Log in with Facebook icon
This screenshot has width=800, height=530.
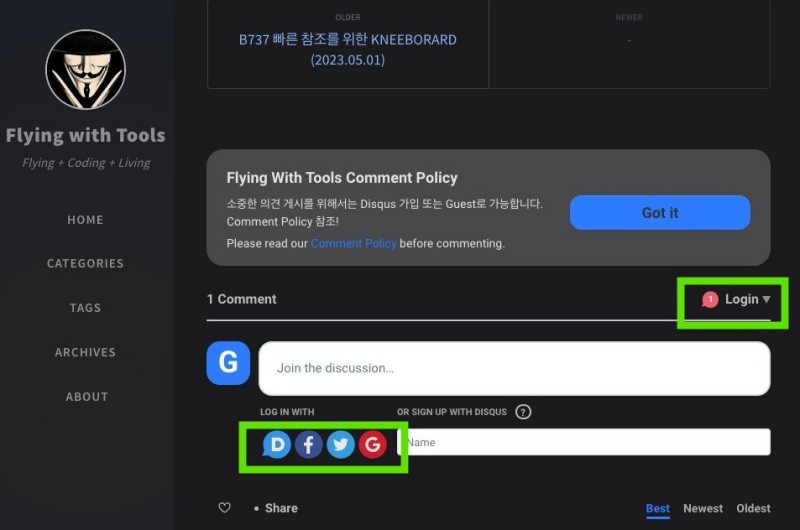[x=309, y=445]
